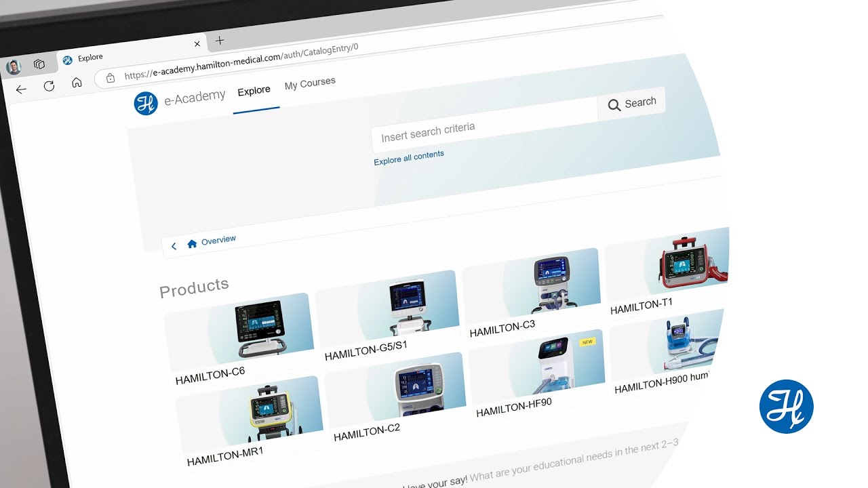Click the browser back arrow
Image resolution: width=868 pixels, height=488 pixels.
[x=21, y=89]
